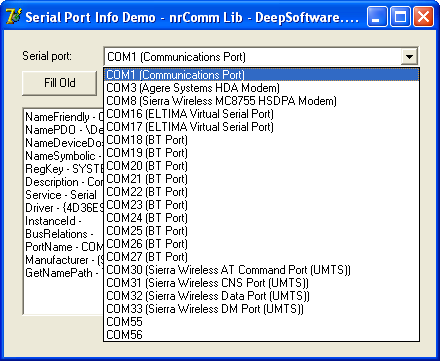Select COM32 Sierra Wireless Data Port
440x361 pixels.
click(262, 296)
